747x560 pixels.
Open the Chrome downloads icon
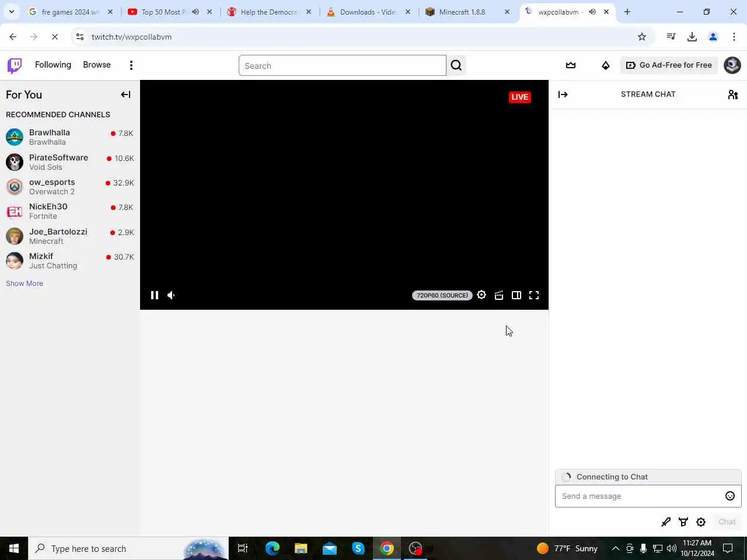tap(692, 37)
